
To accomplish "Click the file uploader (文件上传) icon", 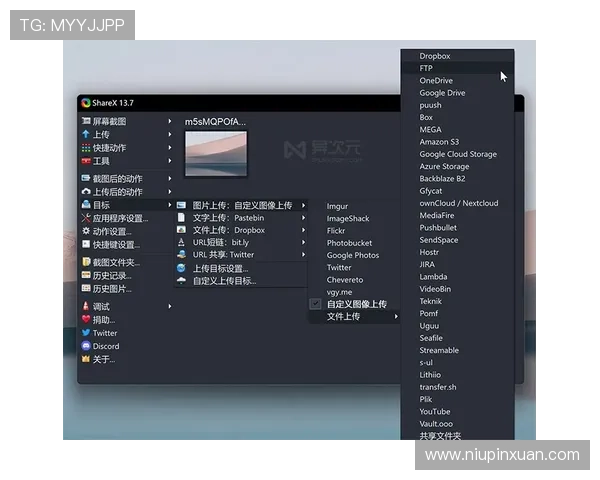I will point(181,230).
